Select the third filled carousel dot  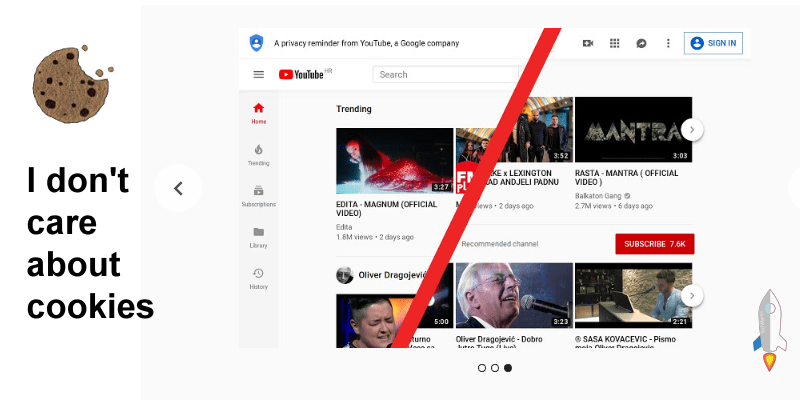coord(508,368)
